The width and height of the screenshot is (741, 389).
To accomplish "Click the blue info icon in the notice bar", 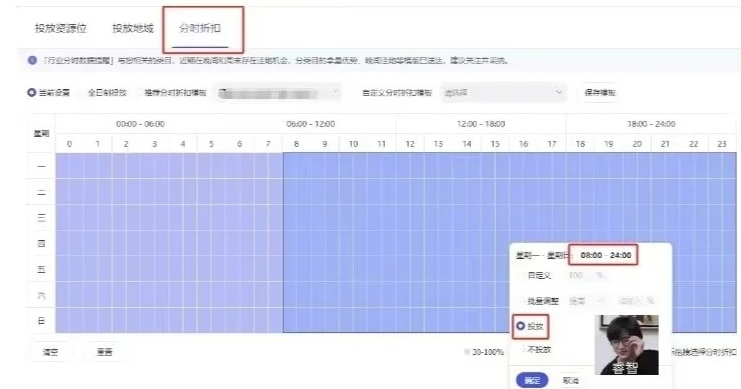I will pyautogui.click(x=32, y=61).
